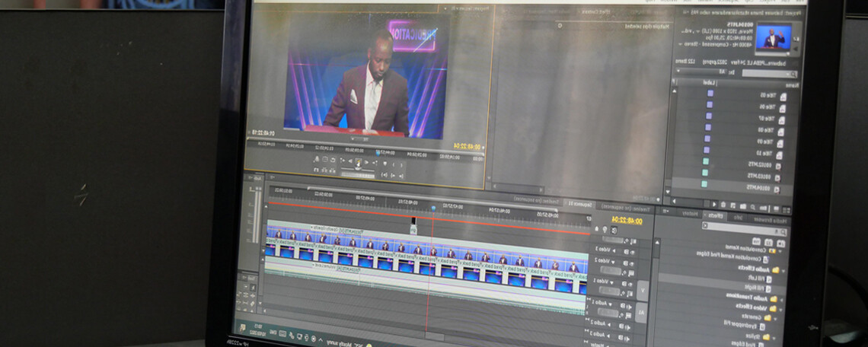The height and width of the screenshot is (347, 868).
Task: Collapse the Stylize effects folder
Action: (774, 338)
